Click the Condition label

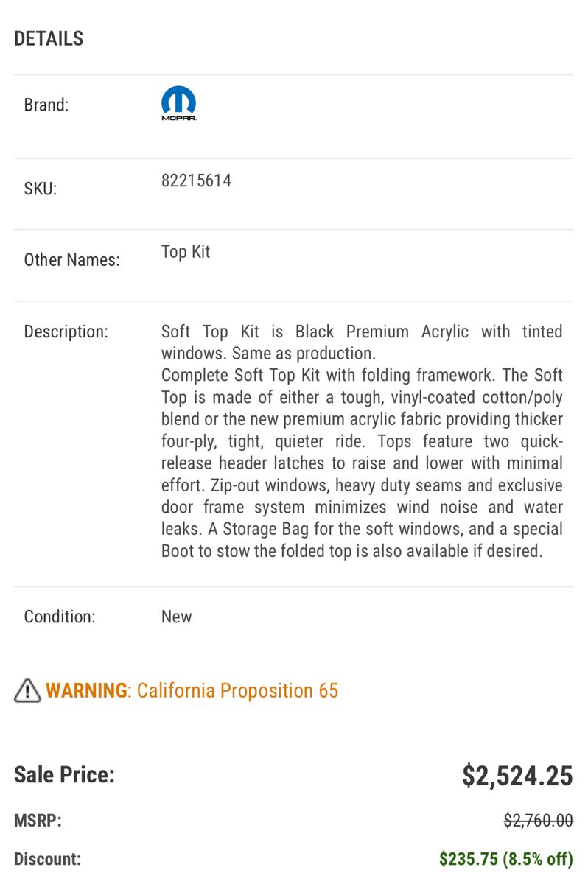[60, 617]
